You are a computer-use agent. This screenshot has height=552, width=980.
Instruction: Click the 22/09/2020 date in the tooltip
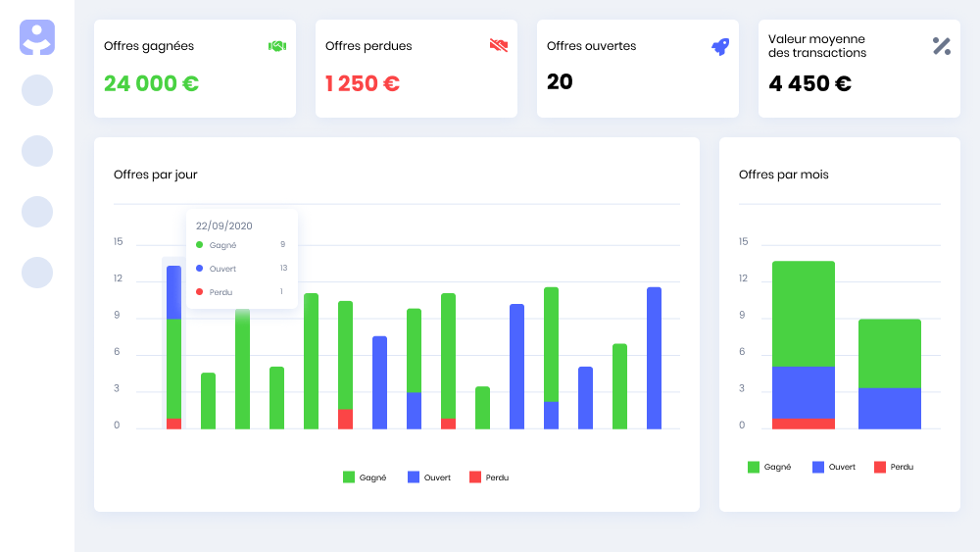(224, 226)
